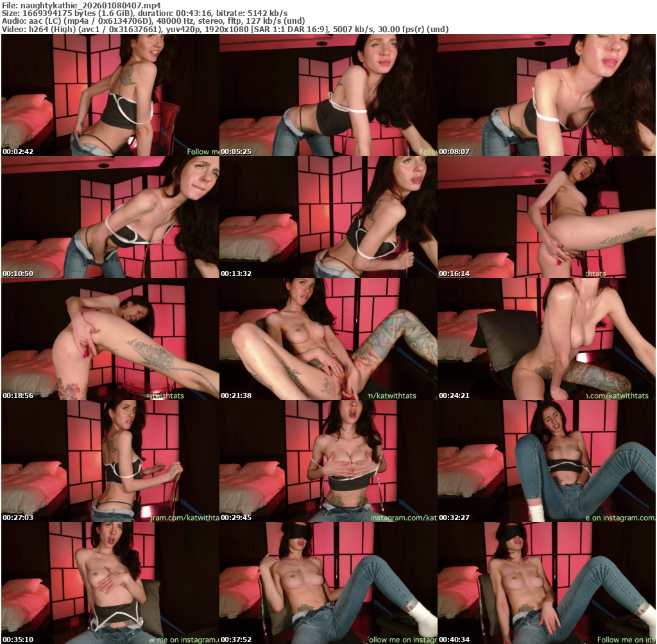Click the thumbnail at 00:08:07

[x=546, y=95]
